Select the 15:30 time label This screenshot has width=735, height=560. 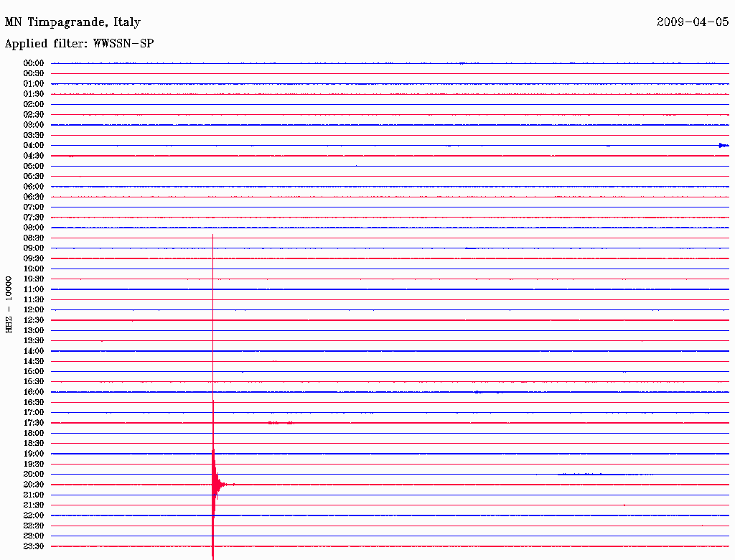click(34, 382)
